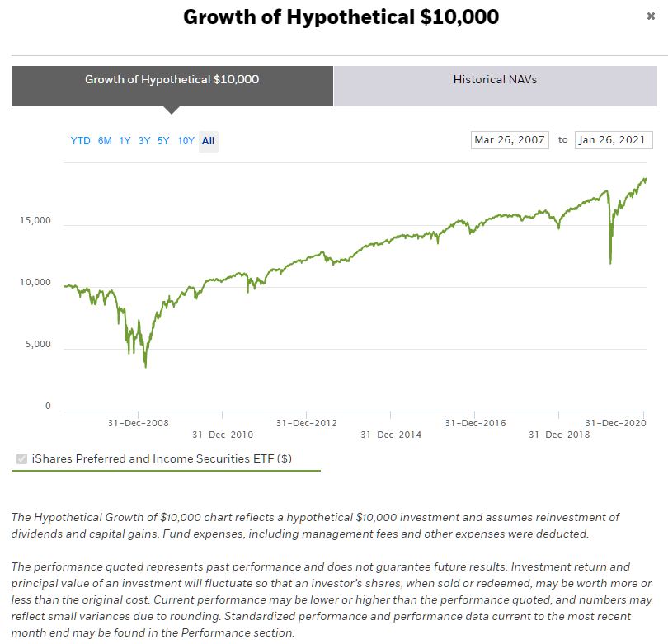Edit the end date Jan 26, 2021
This screenshot has width=668, height=644.
tap(614, 140)
